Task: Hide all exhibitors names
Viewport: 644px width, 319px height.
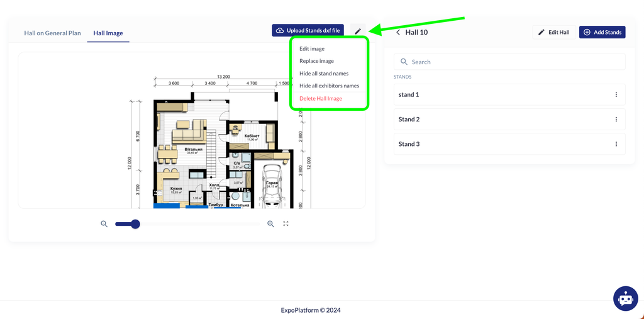Action: point(329,86)
